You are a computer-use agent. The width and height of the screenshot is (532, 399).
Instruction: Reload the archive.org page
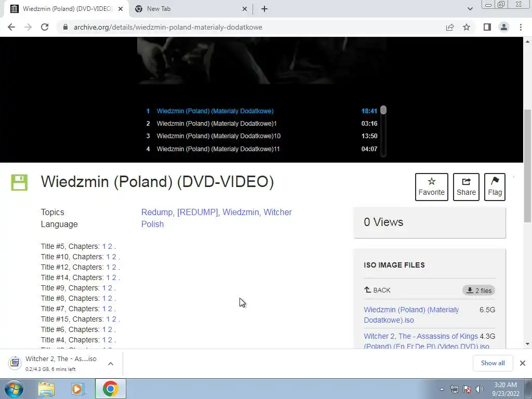point(45,27)
